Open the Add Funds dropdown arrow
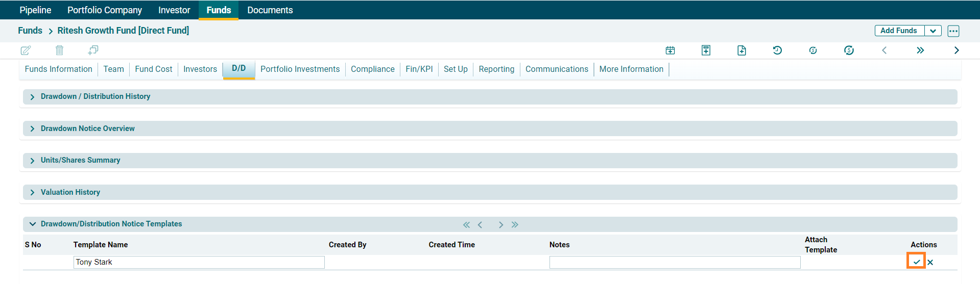980x284 pixels. pyautogui.click(x=933, y=31)
